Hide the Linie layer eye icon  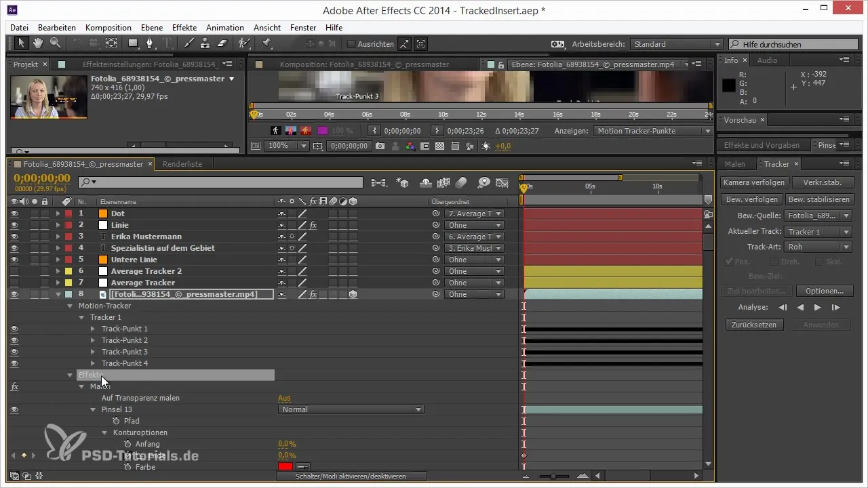coord(14,225)
